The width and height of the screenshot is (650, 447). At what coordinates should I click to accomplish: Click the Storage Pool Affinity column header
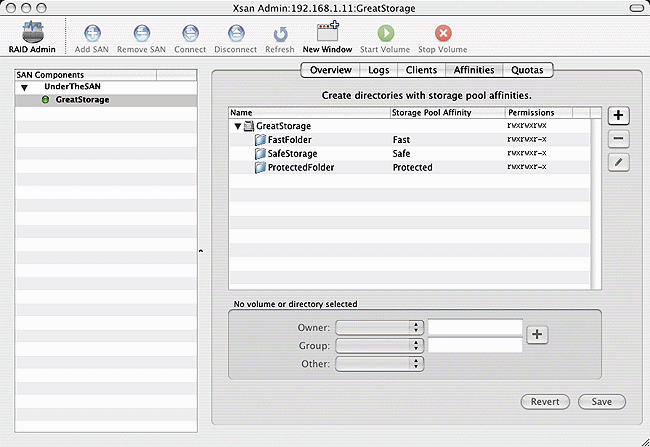point(448,113)
